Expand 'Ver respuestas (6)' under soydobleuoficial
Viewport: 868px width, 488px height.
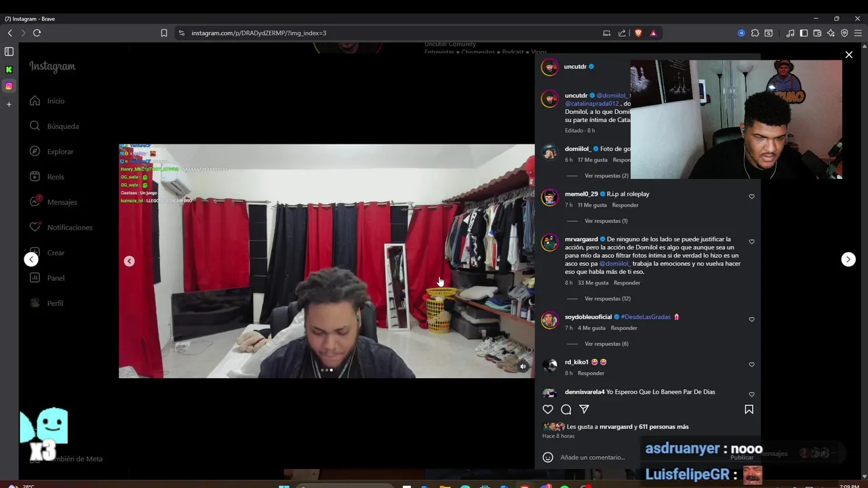[606, 344]
